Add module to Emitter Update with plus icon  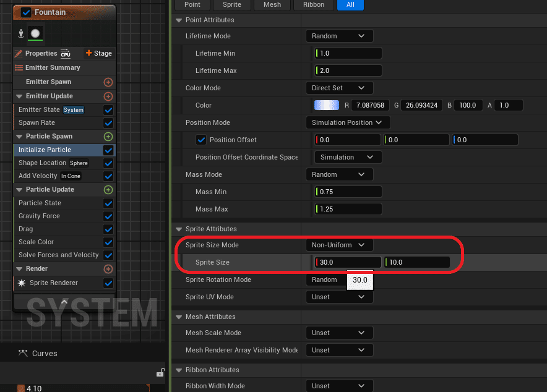(108, 96)
